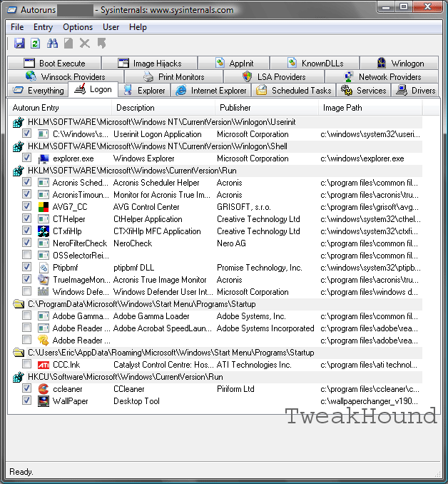This screenshot has width=448, height=484.
Task: Enable the OSSelectorRei... entry checkbox
Action: (27, 255)
